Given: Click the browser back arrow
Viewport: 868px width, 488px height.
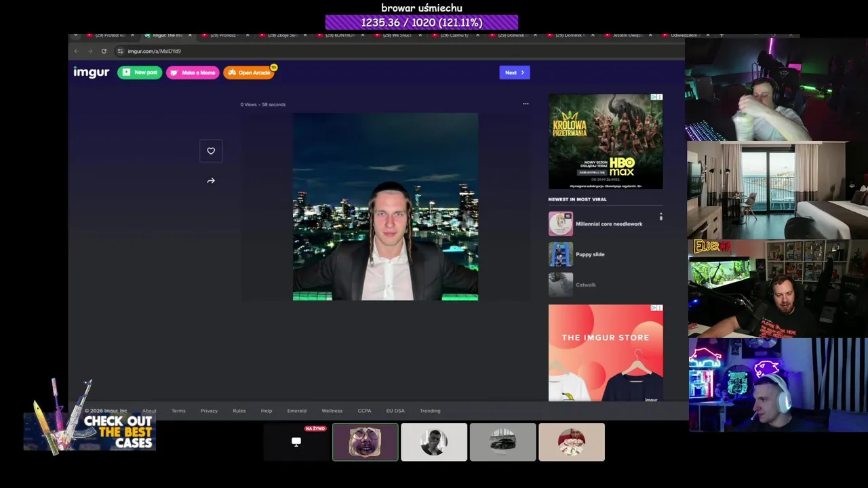Looking at the screenshot, I should point(77,51).
